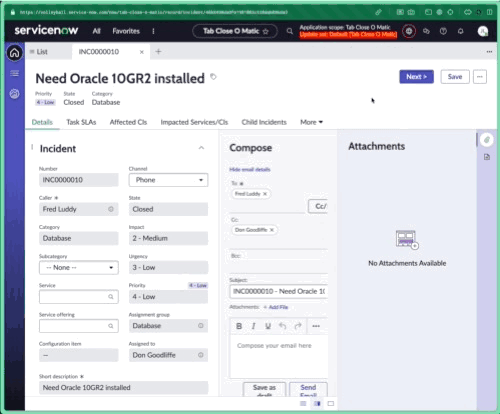500x414 pixels.
Task: Switch to the Affected CIs tab
Action: click(128, 122)
